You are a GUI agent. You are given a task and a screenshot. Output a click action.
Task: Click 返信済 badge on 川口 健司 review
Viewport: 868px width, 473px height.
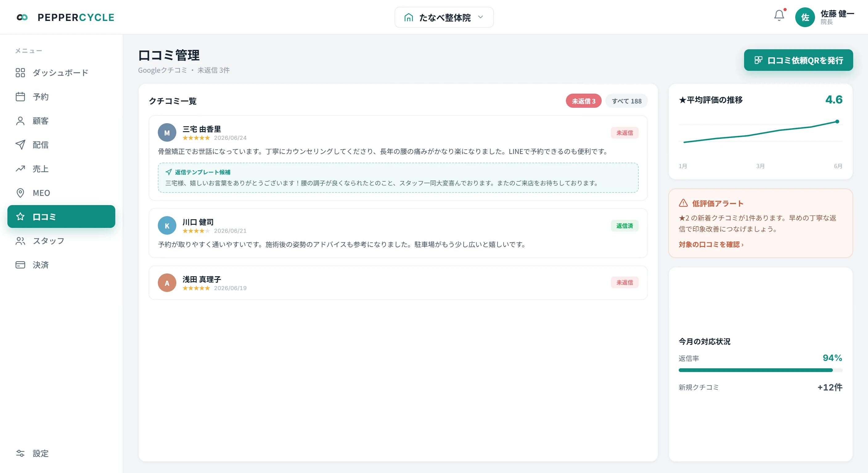click(624, 225)
